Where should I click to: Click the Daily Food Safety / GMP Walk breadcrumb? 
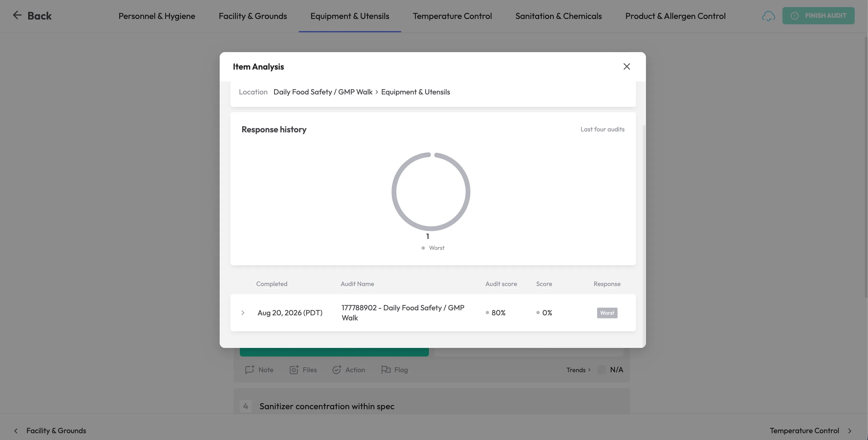pos(323,92)
